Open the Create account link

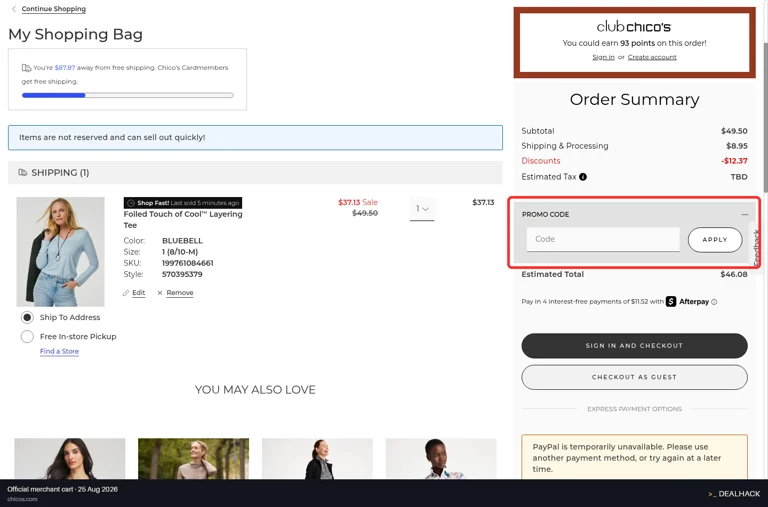652,57
